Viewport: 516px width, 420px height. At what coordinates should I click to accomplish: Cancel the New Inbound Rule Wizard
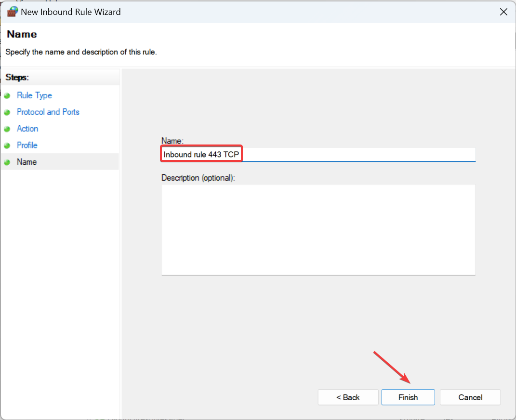(x=470, y=397)
